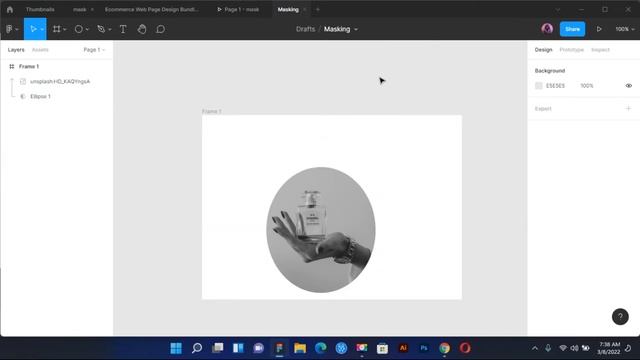This screenshot has height=360, width=640.
Task: Expand main menu dropdown arrow
Action: click(x=17, y=29)
